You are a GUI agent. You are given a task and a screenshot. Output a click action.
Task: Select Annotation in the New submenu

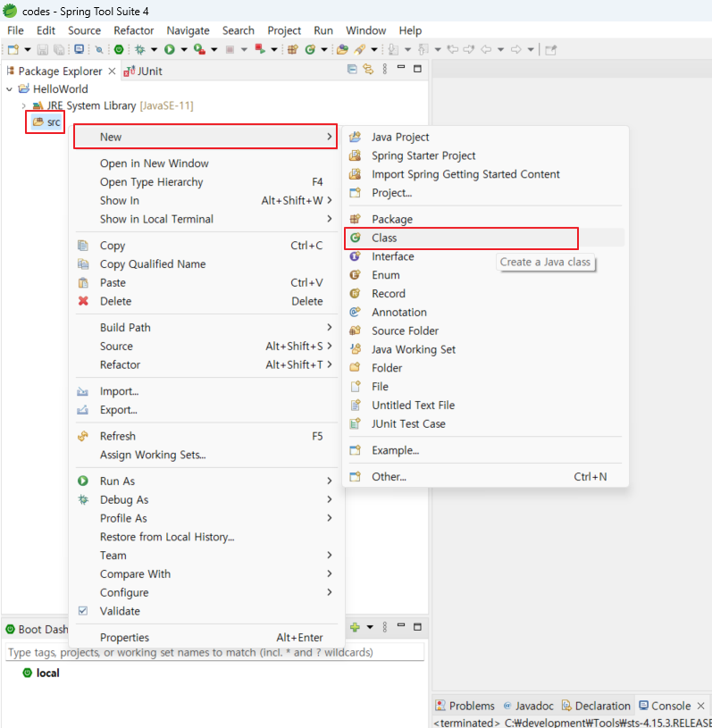point(485,312)
